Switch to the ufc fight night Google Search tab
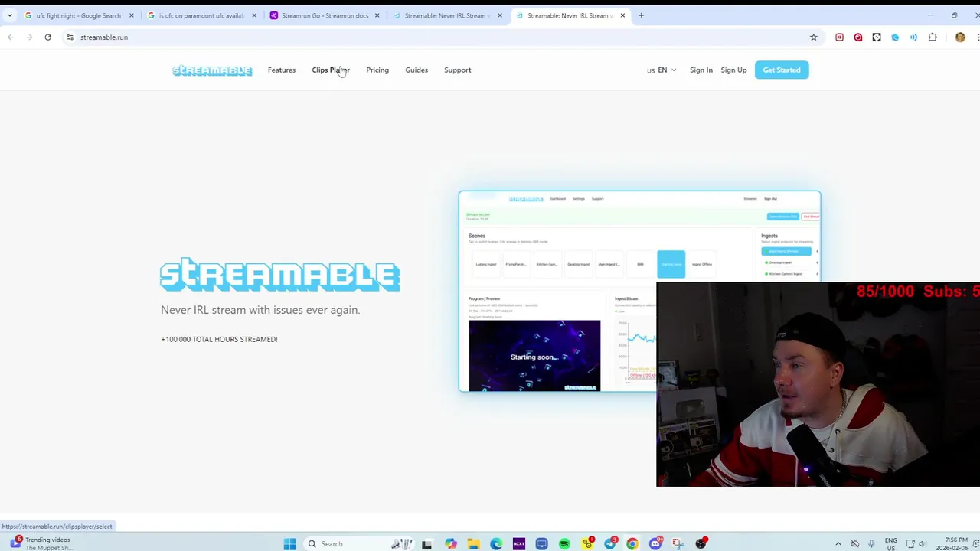This screenshot has height=551, width=980. 77,15
